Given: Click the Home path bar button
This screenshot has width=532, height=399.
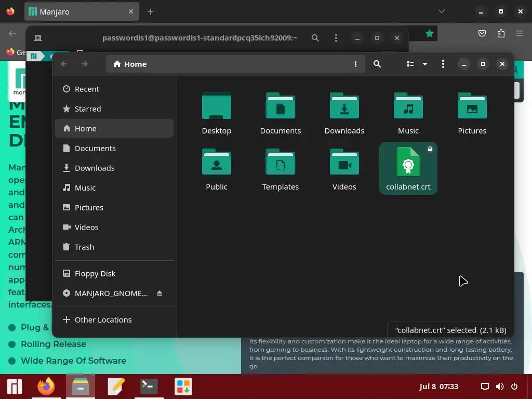Looking at the screenshot, I should pos(130,64).
